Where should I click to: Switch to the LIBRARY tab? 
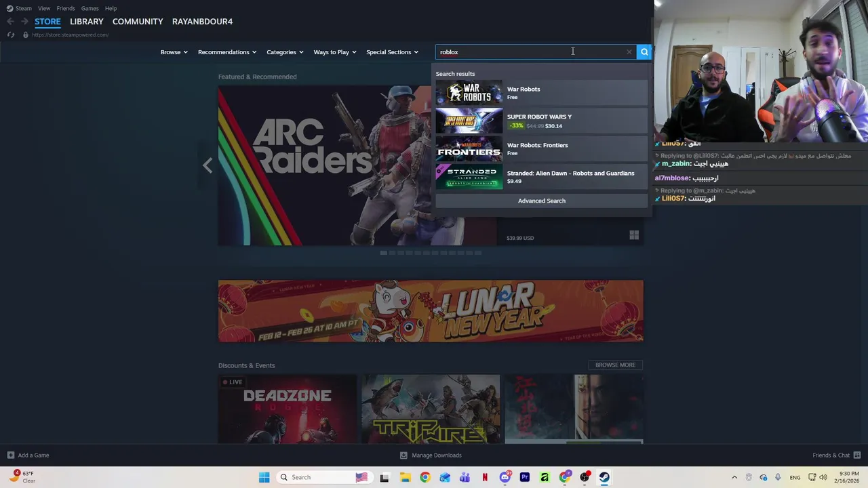pos(87,22)
